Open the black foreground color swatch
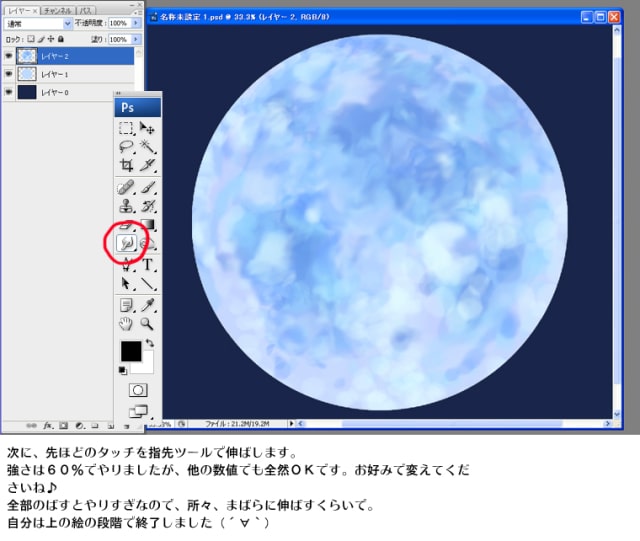The image size is (640, 541). pyautogui.click(x=131, y=351)
